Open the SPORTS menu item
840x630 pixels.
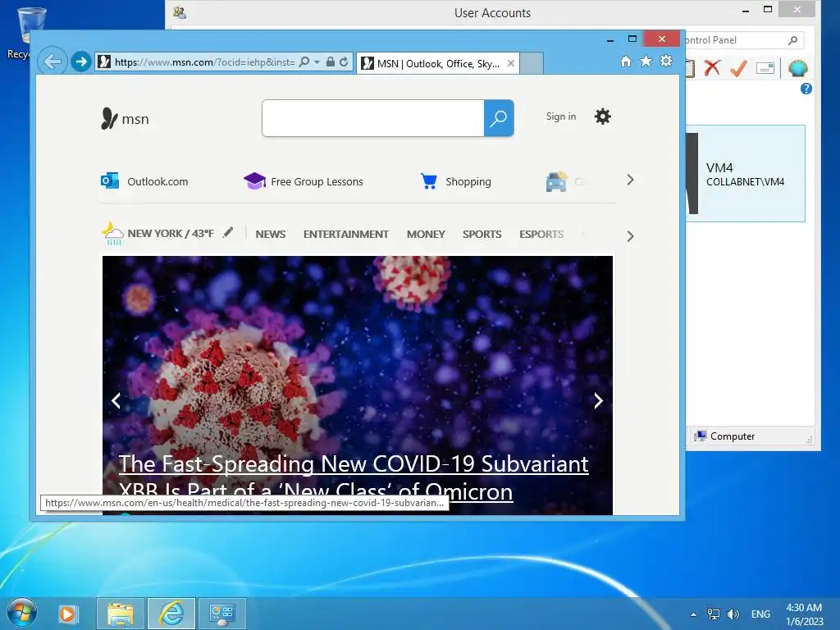click(x=482, y=234)
